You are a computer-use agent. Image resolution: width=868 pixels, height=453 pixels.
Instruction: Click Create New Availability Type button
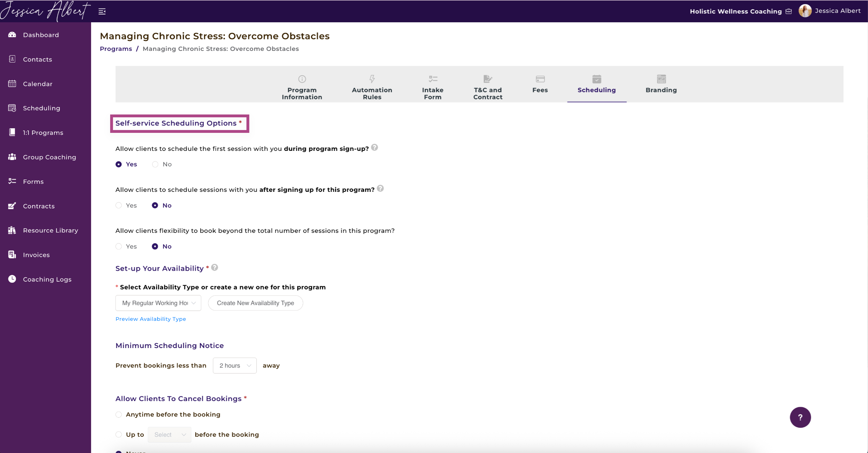tap(256, 303)
